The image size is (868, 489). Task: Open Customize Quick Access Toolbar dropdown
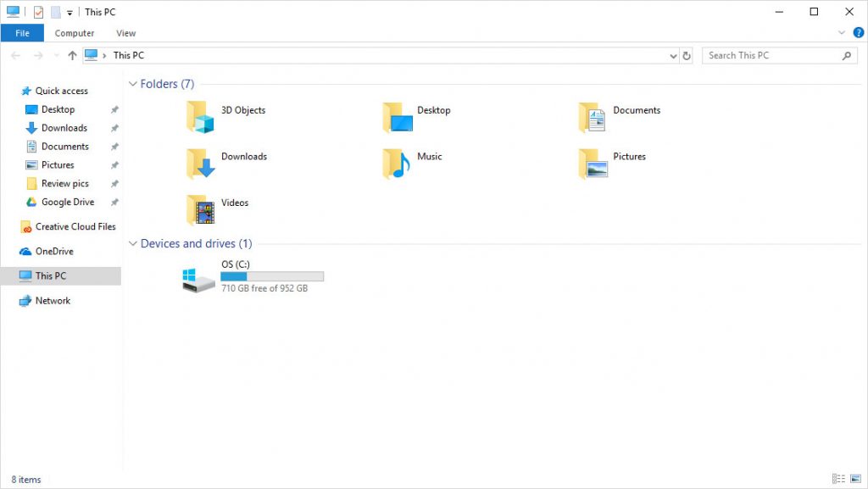click(70, 12)
